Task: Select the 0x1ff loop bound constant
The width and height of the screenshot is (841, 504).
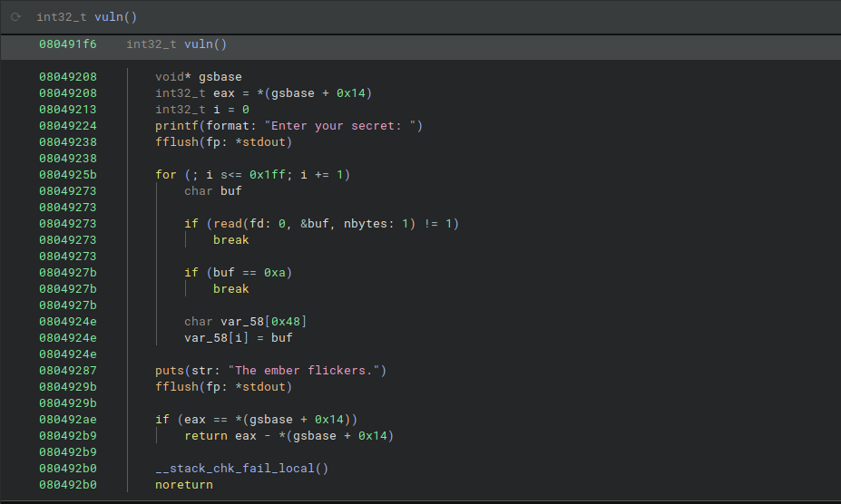Action: click(x=263, y=175)
